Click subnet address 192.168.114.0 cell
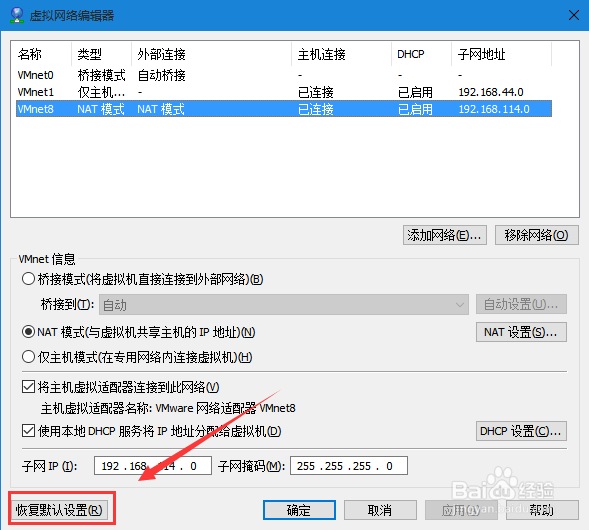This screenshot has width=589, height=530. 494,109
